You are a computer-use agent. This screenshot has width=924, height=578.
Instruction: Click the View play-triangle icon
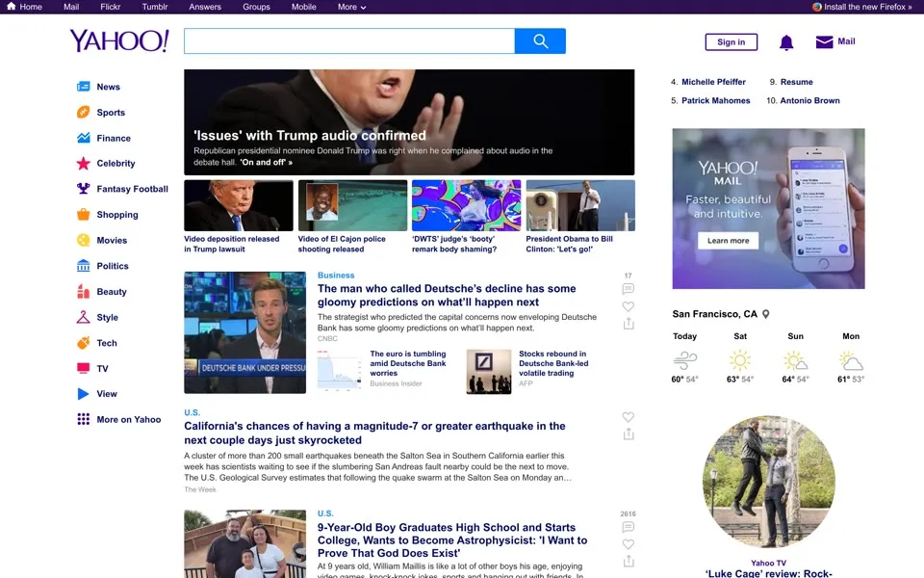tap(83, 393)
